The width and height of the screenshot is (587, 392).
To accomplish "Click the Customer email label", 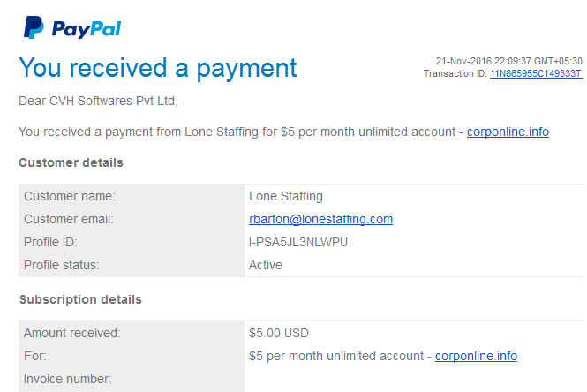I will (69, 219).
